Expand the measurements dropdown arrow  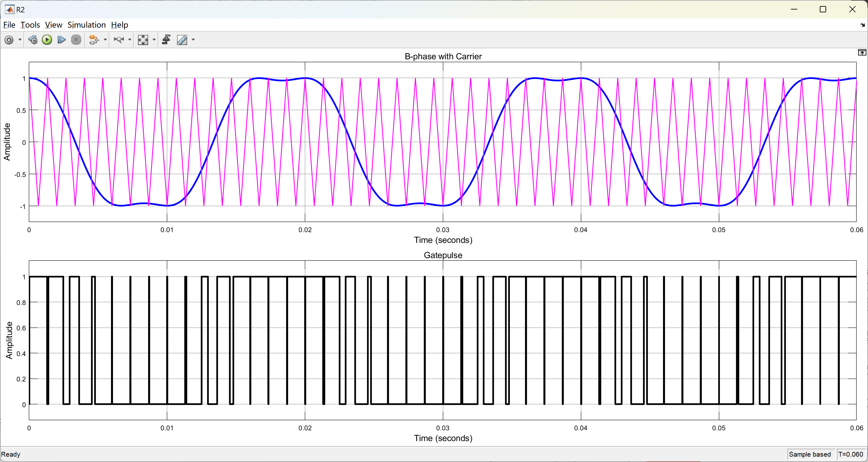[194, 40]
